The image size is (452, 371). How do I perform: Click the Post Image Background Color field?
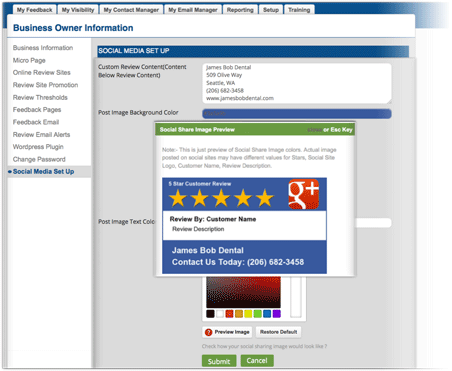[x=297, y=113]
